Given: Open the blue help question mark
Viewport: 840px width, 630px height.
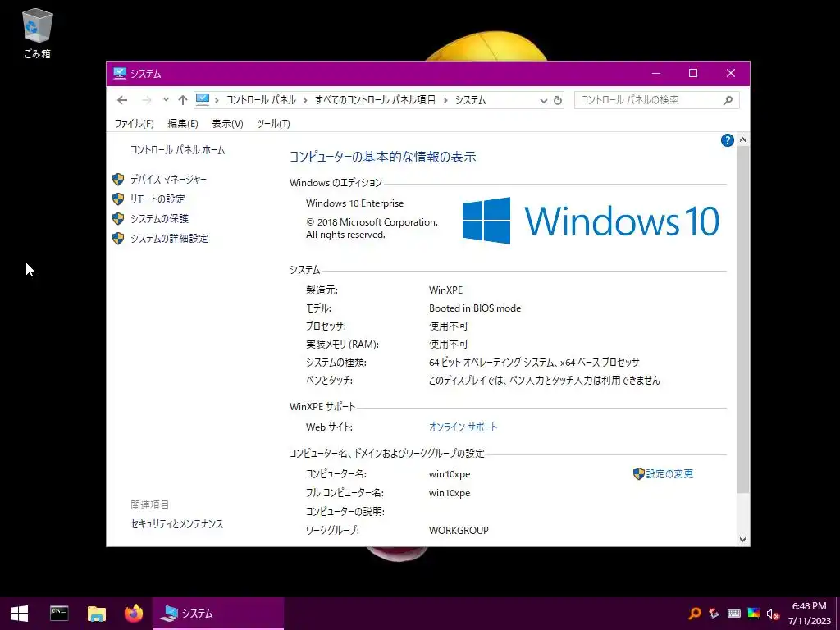Looking at the screenshot, I should pos(727,140).
